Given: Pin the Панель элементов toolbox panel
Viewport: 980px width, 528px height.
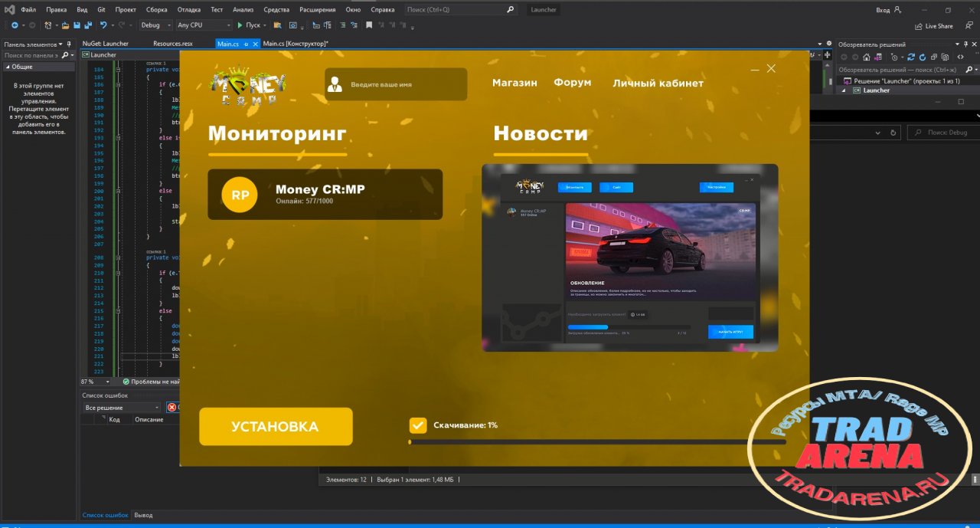Looking at the screenshot, I should (x=68, y=44).
